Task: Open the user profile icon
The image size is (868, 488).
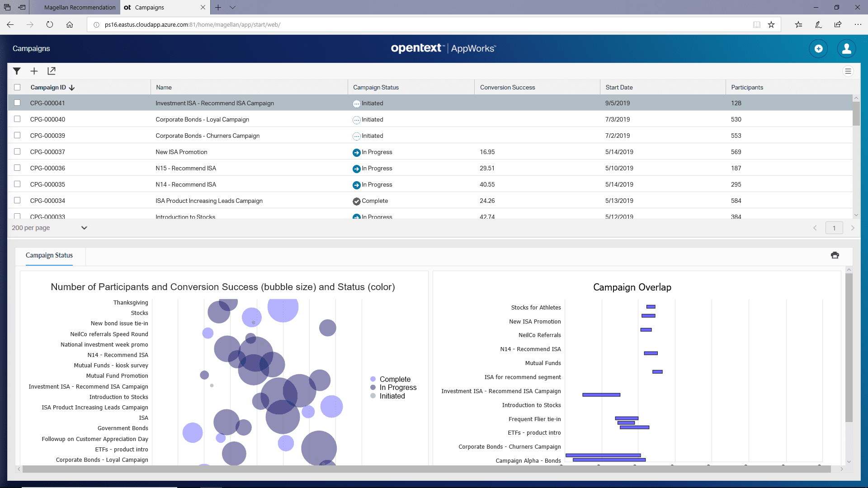Action: [x=846, y=49]
